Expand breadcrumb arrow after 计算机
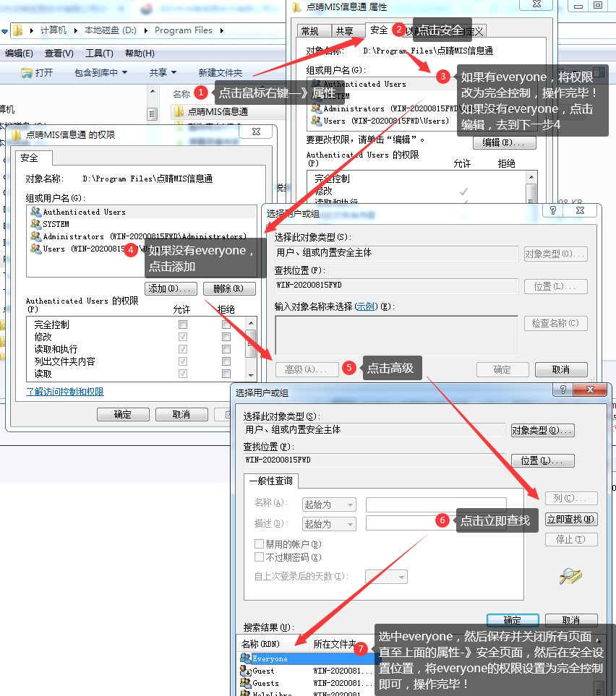 75,30
